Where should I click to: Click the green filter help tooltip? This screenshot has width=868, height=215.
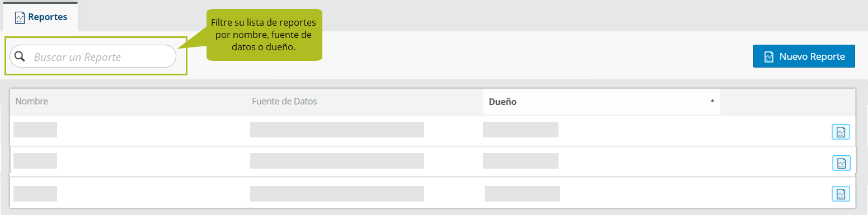[x=264, y=35]
